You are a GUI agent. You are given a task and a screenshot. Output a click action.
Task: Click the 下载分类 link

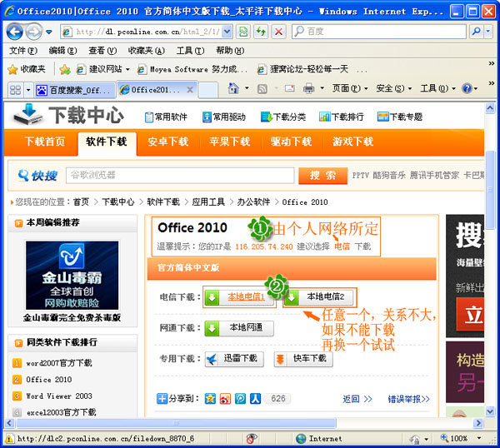pos(283,117)
